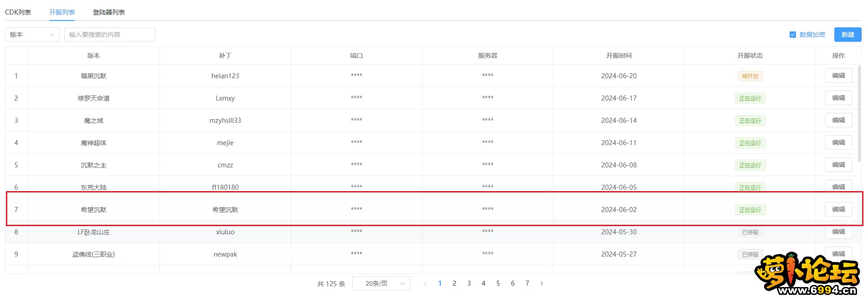Viewport: 868px width, 298px height.
Task: Click the heian123 patch cell
Action: coord(225,76)
